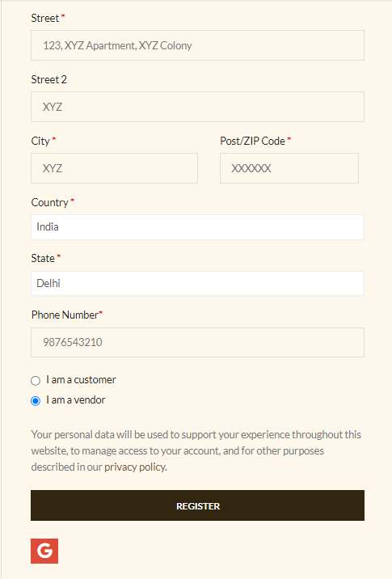Open the Country dropdown showing India

point(197,227)
